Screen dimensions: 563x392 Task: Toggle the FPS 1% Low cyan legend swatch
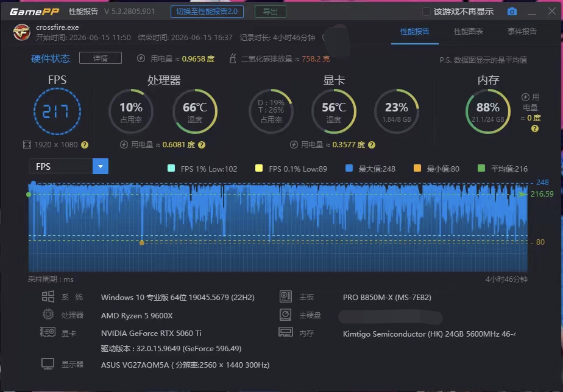(171, 168)
